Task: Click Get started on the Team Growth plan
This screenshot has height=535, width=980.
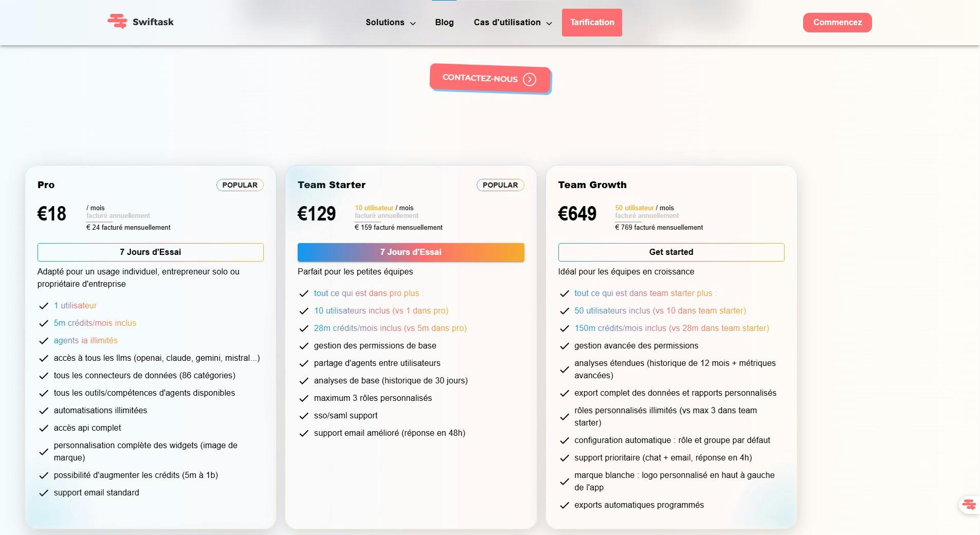Action: [x=671, y=252]
